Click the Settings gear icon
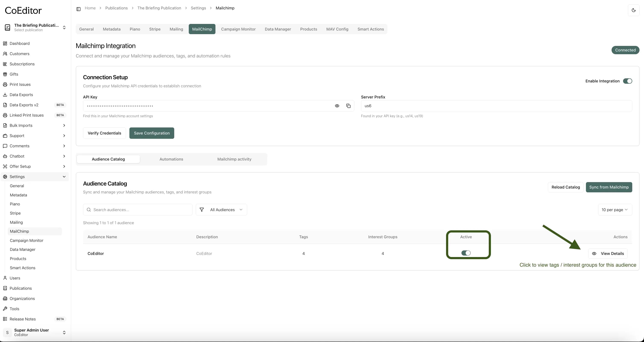The width and height of the screenshot is (644, 342). tap(5, 177)
